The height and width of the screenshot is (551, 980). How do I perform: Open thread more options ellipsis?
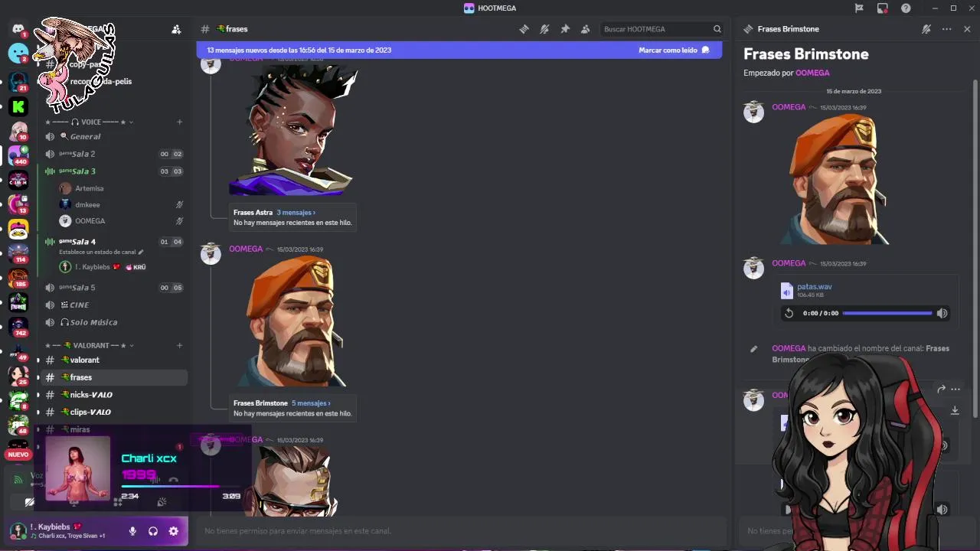tap(947, 29)
